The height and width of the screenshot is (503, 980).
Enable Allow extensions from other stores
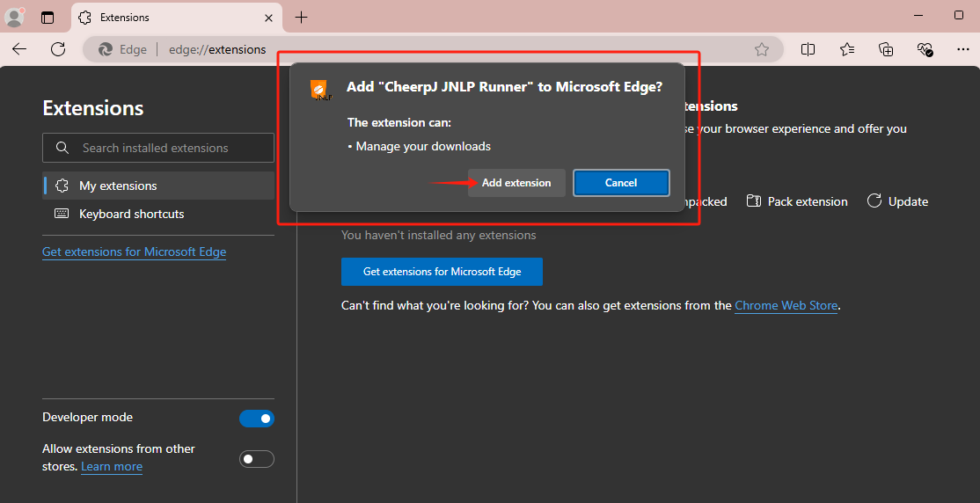point(257,459)
